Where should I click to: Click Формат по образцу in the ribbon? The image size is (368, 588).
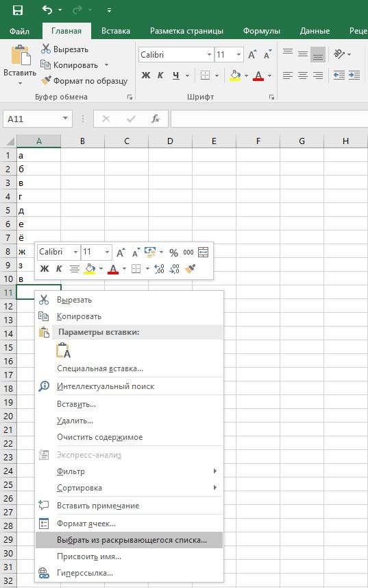tap(84, 81)
